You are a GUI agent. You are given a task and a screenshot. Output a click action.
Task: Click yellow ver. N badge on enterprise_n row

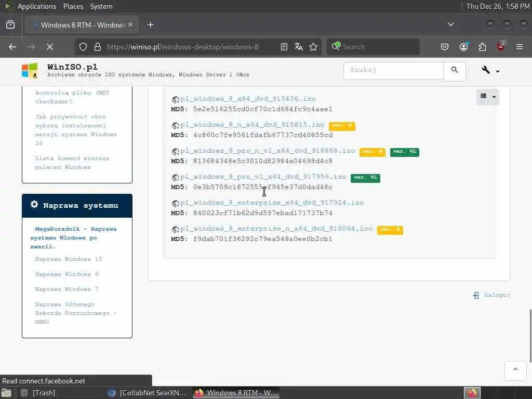[x=390, y=230]
